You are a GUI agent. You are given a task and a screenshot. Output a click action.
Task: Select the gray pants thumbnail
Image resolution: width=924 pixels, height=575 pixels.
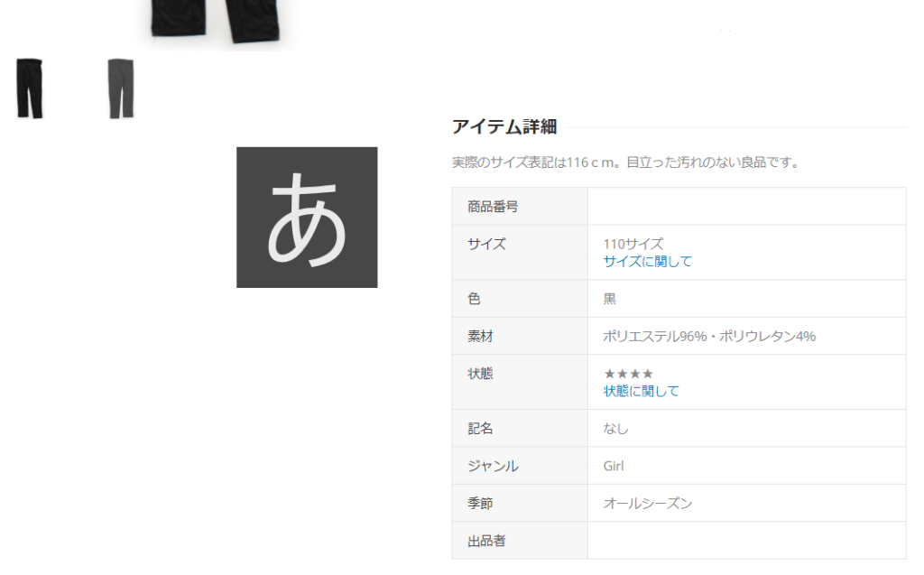tap(120, 88)
